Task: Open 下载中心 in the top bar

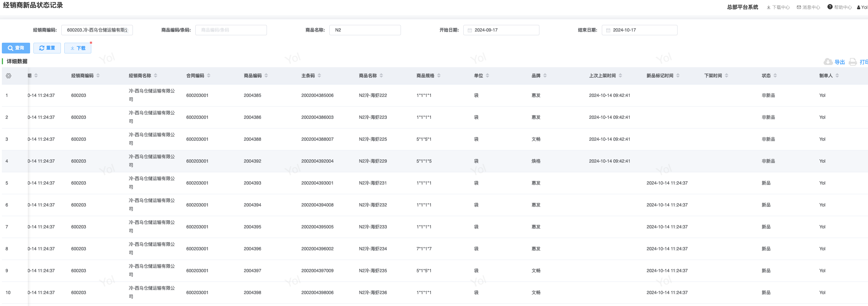Action: click(x=778, y=7)
